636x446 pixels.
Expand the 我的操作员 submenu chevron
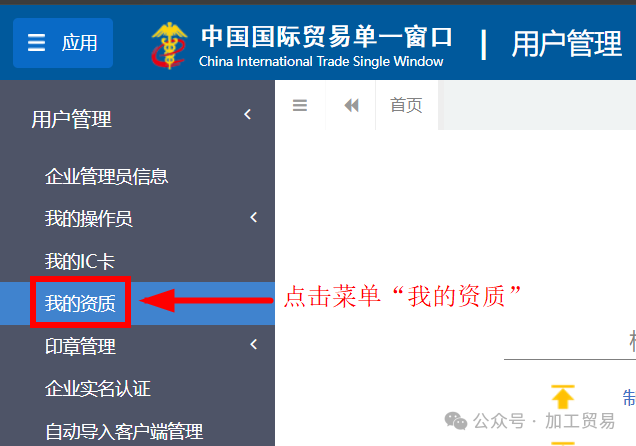[x=254, y=217]
